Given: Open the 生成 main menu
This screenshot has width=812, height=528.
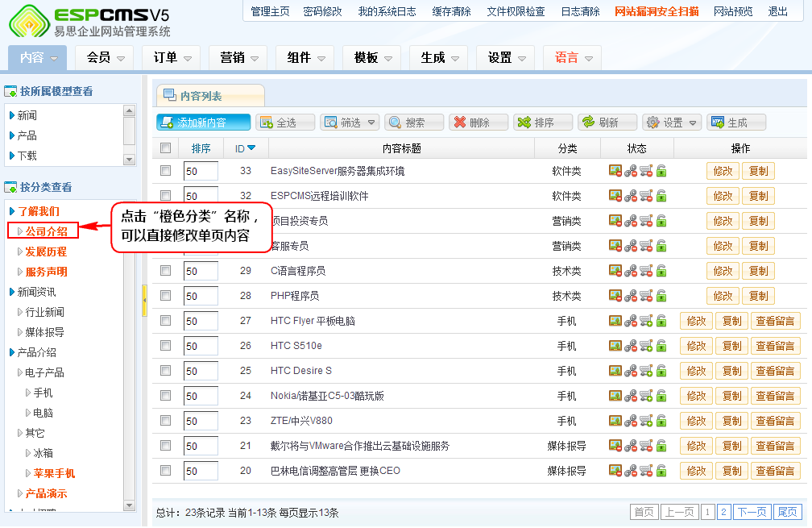Looking at the screenshot, I should pos(438,57).
